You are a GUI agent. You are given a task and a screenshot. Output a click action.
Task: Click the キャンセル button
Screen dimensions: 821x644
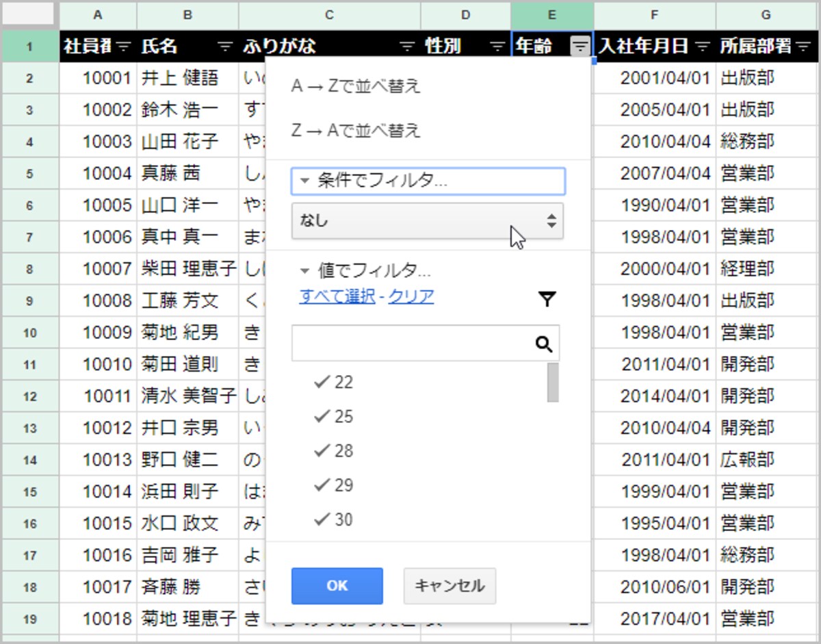(449, 586)
